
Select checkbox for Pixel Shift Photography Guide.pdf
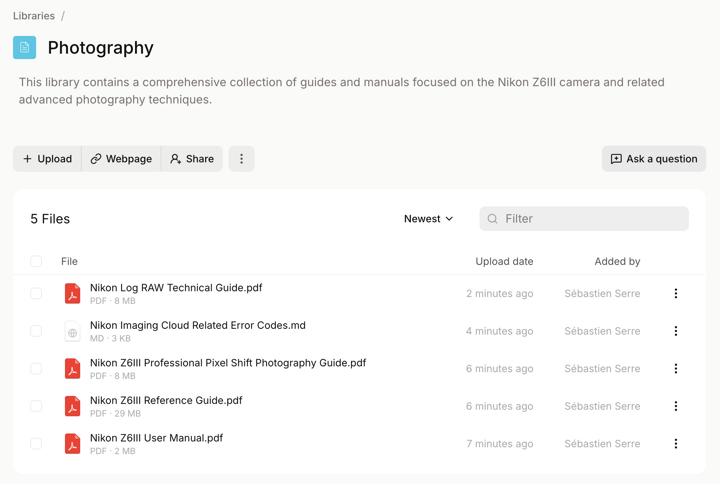point(36,369)
